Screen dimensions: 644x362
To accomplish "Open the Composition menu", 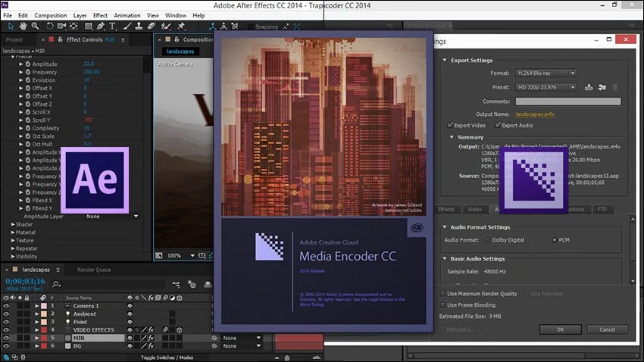I will (51, 16).
